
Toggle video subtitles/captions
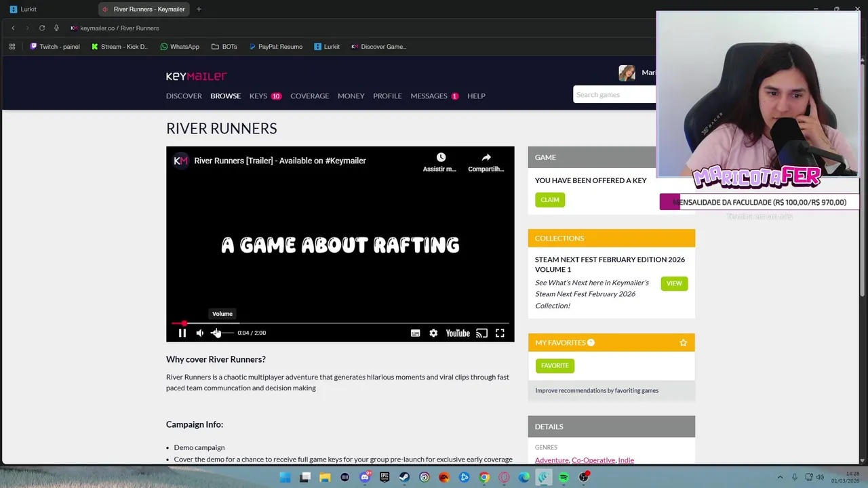[415, 333]
